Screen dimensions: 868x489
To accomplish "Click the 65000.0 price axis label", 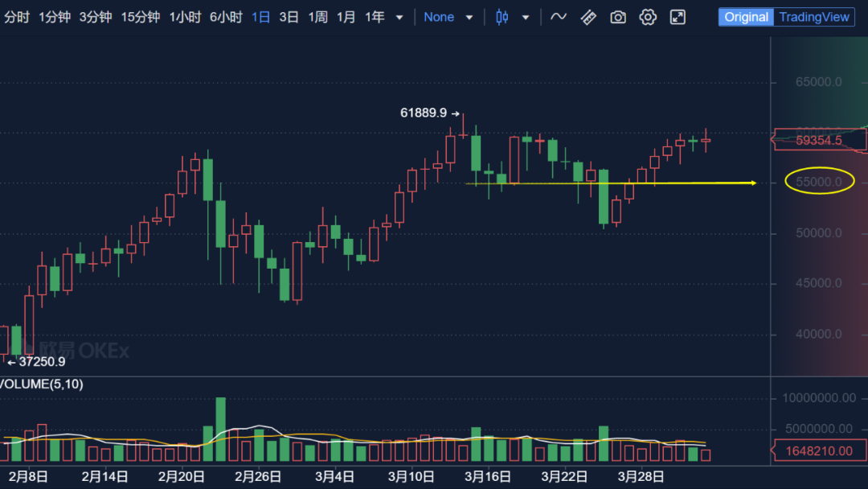I will point(819,82).
